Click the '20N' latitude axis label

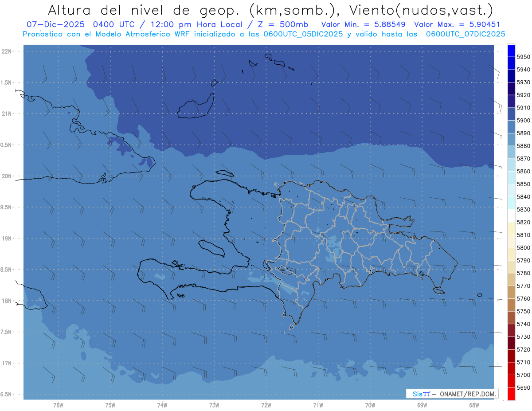pos(7,176)
